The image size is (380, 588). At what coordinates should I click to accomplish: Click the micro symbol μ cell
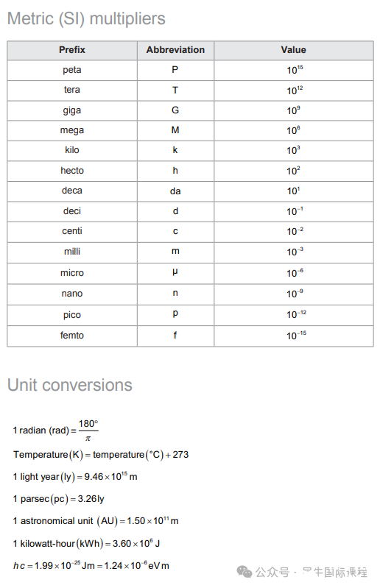click(x=175, y=272)
